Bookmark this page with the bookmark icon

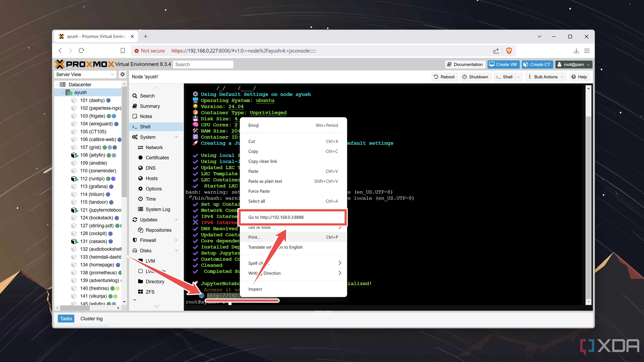click(122, 51)
